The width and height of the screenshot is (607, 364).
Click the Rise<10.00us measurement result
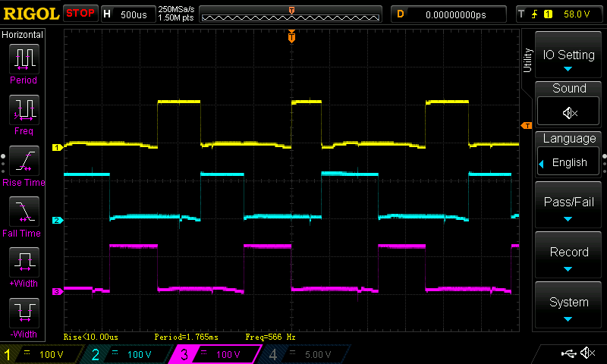point(90,337)
